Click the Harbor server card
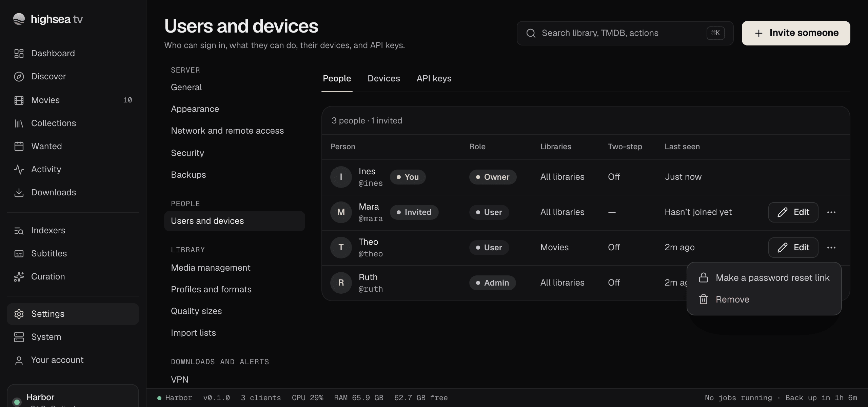The height and width of the screenshot is (407, 868). coord(73,396)
